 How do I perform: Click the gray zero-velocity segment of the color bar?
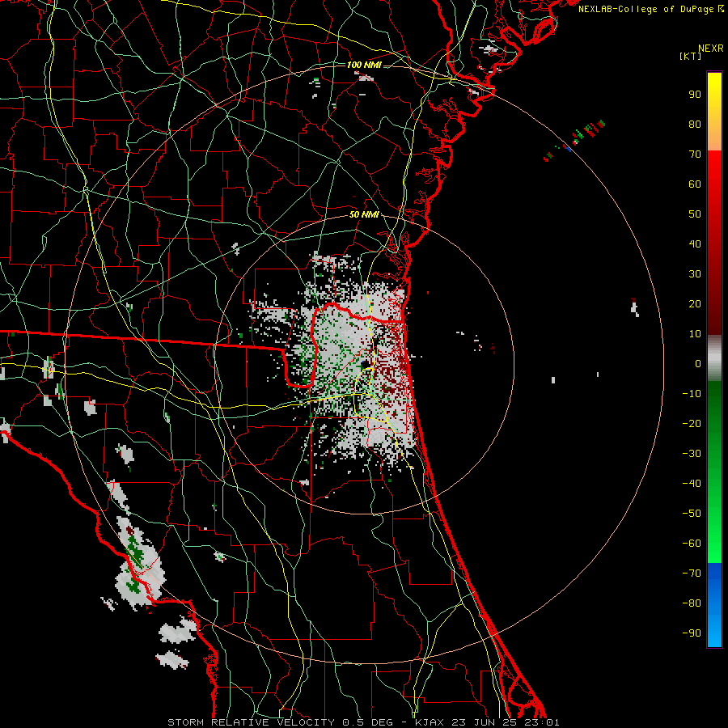(714, 358)
